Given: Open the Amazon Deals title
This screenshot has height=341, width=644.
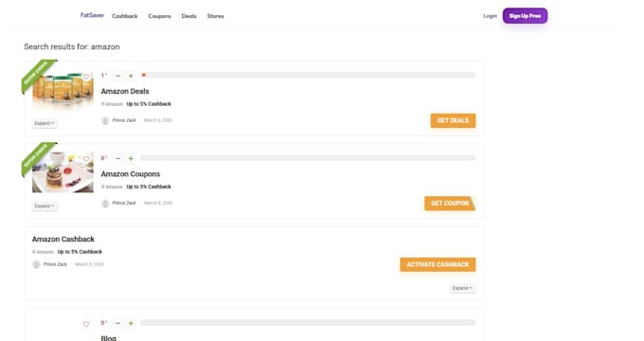Looking at the screenshot, I should [125, 91].
